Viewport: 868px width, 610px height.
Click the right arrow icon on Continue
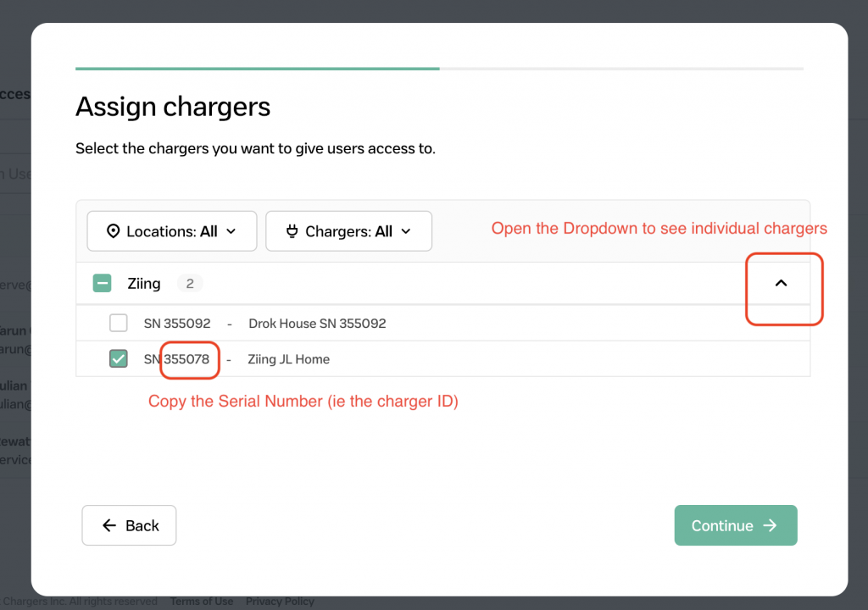click(770, 525)
